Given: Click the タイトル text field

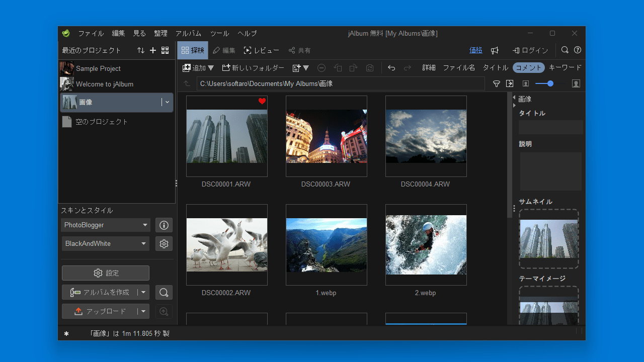Looking at the screenshot, I should (x=551, y=127).
